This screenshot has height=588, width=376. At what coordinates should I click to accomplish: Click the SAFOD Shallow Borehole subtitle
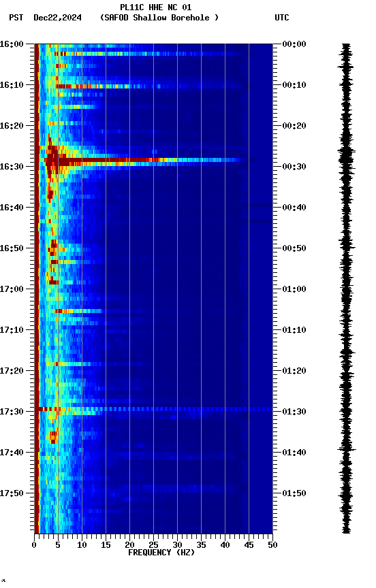[x=159, y=18]
